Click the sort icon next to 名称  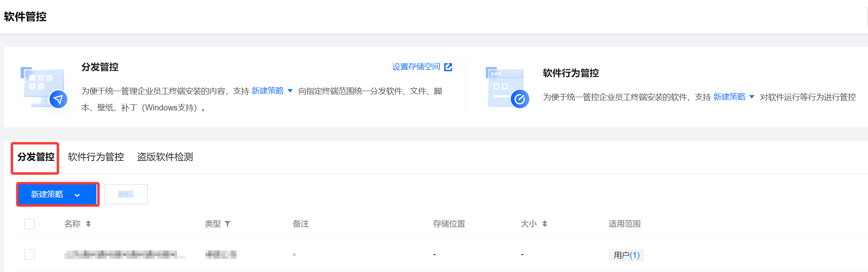pyautogui.click(x=88, y=224)
